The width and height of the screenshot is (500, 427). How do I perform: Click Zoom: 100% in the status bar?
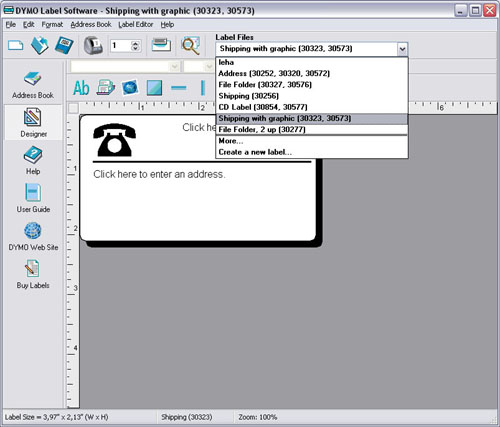point(258,417)
